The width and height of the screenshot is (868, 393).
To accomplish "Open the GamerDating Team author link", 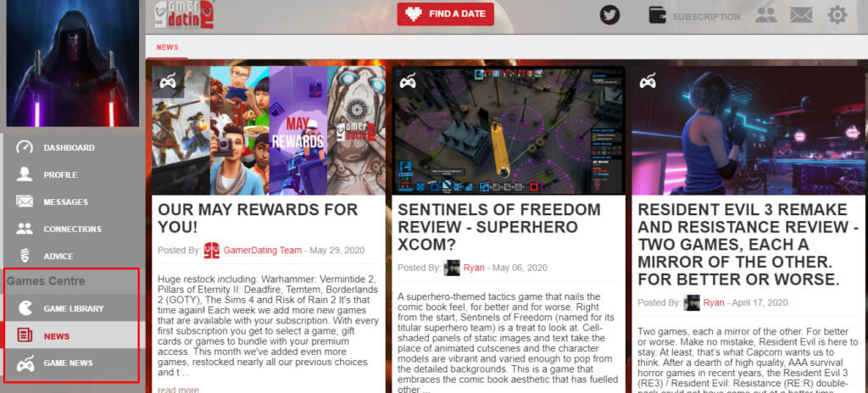I will (263, 250).
